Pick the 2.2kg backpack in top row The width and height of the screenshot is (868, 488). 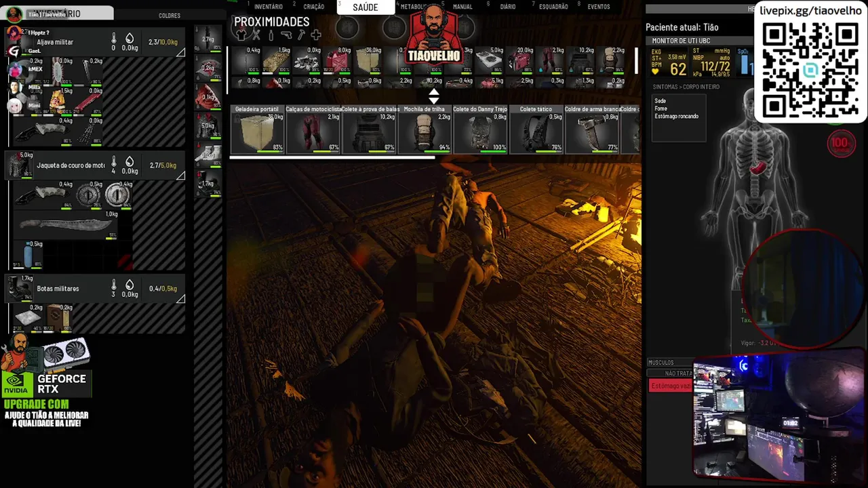tap(612, 60)
